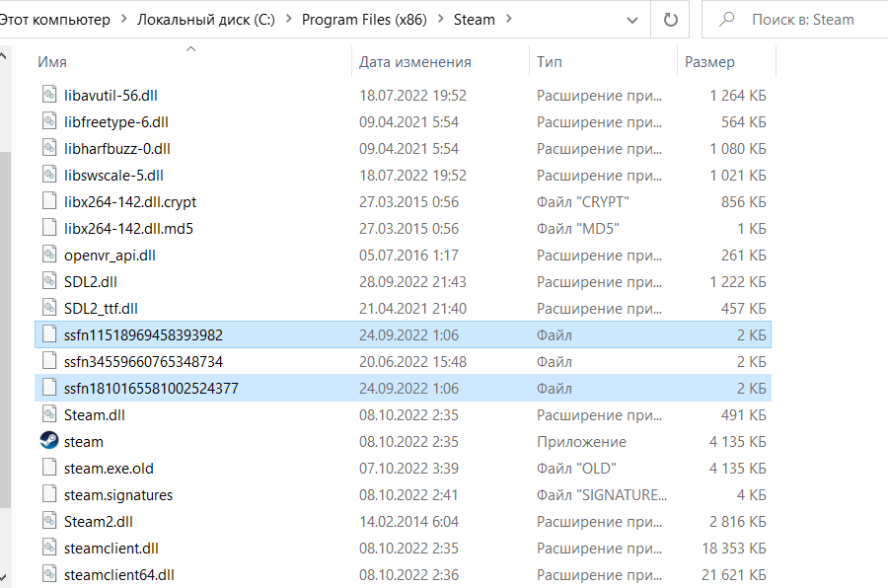
Task: Select the file name libharfbuzz-0.dll
Action: click(x=116, y=148)
